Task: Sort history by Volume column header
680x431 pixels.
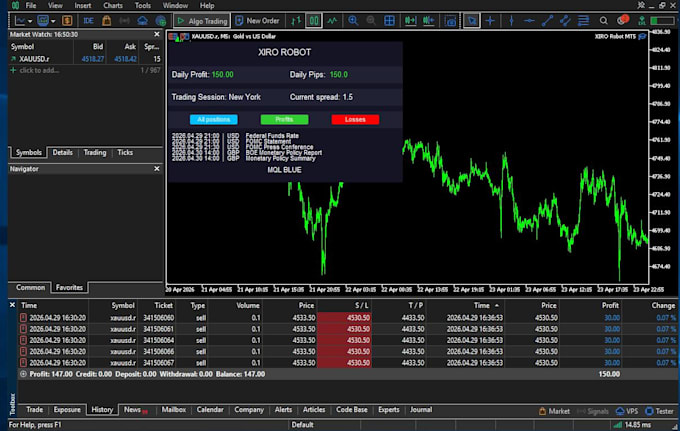Action: pyautogui.click(x=248, y=306)
